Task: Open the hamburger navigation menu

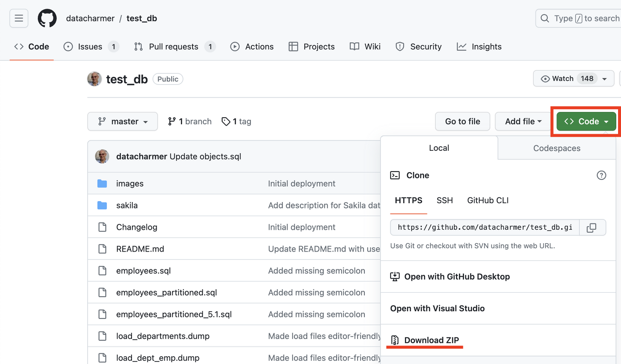Action: pyautogui.click(x=19, y=18)
